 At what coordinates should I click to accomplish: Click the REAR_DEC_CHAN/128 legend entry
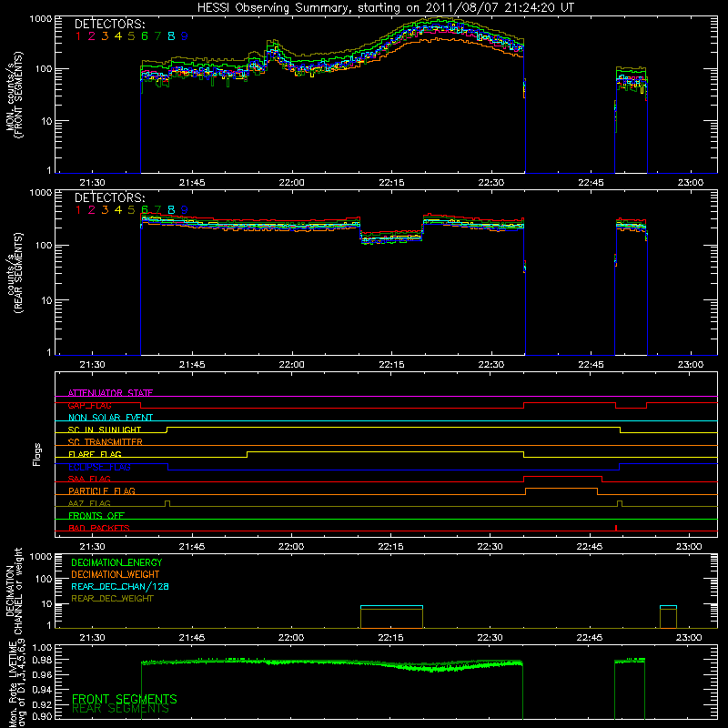[x=120, y=586]
